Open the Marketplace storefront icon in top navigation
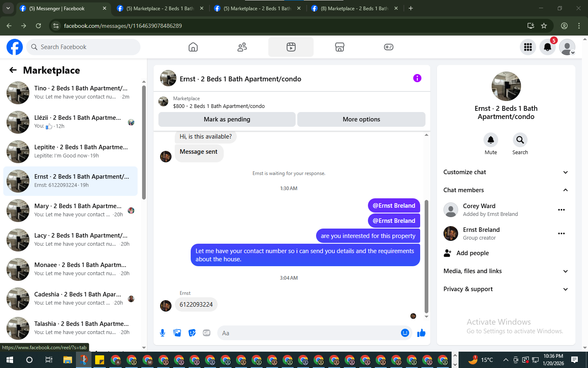The image size is (588, 368). pos(340,47)
